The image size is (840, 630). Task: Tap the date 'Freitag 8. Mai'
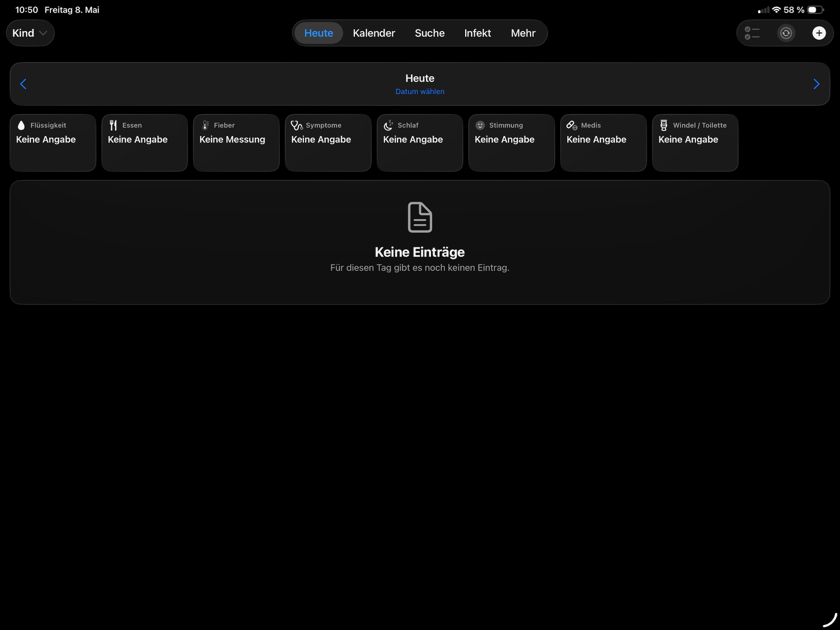(x=72, y=10)
